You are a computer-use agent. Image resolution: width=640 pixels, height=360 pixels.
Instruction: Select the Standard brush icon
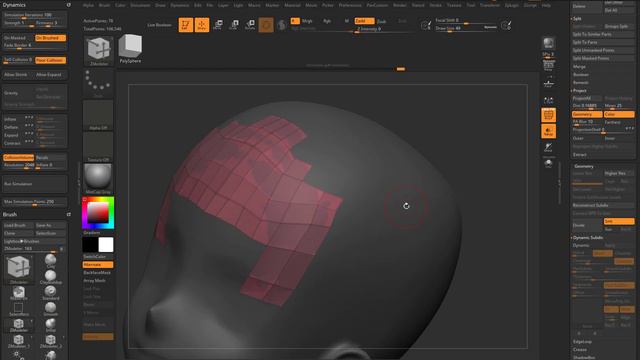click(x=51, y=293)
